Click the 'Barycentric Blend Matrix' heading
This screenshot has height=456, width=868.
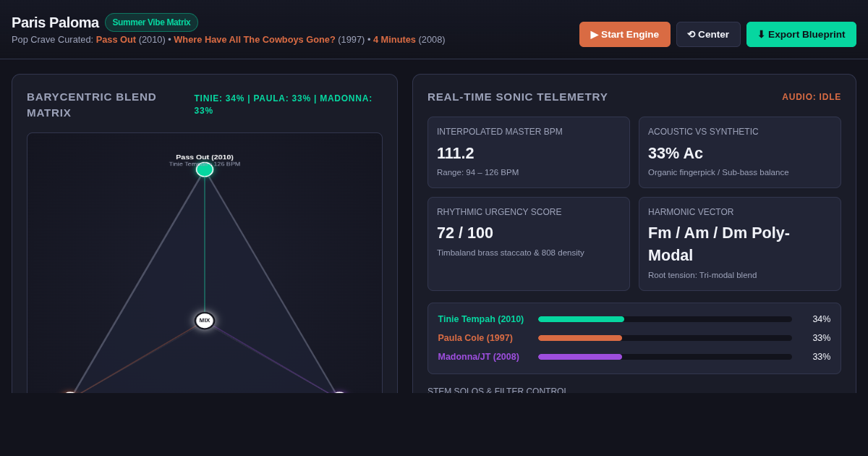coord(92,105)
